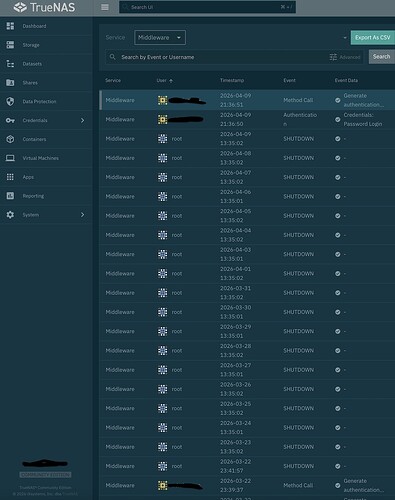Click the Method Call event at 21:36:51
This screenshot has height=500, width=395.
[x=298, y=100]
